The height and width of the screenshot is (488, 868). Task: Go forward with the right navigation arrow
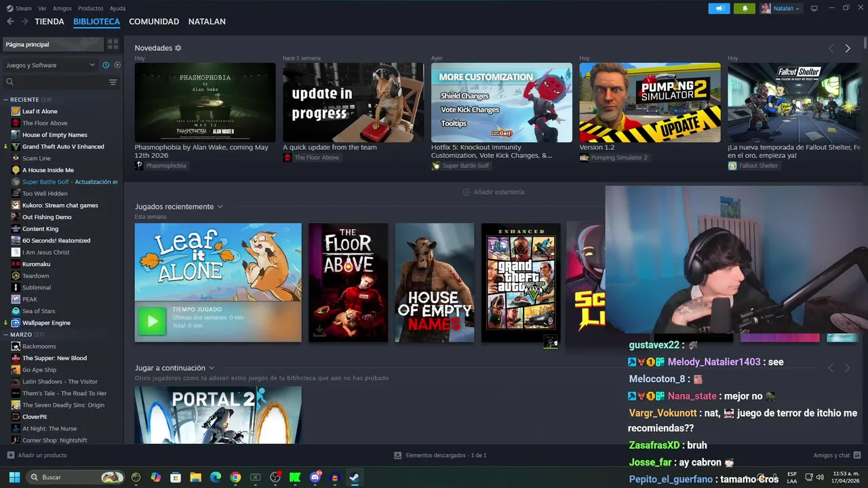[24, 22]
